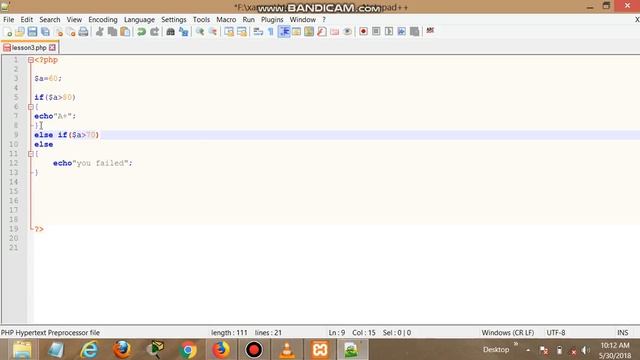The image size is (640, 360).
Task: Open XAMPP from the taskbar
Action: tap(320, 350)
